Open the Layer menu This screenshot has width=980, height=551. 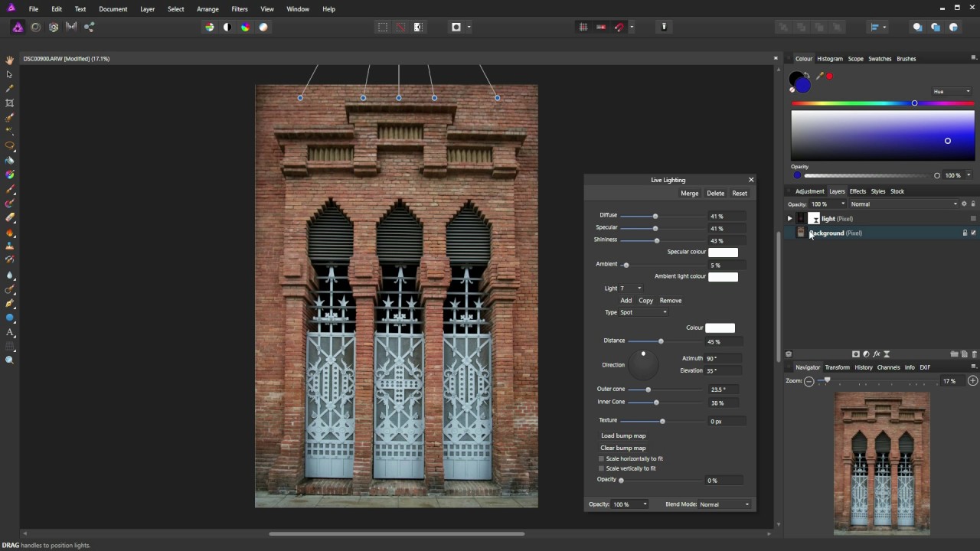[x=148, y=9]
